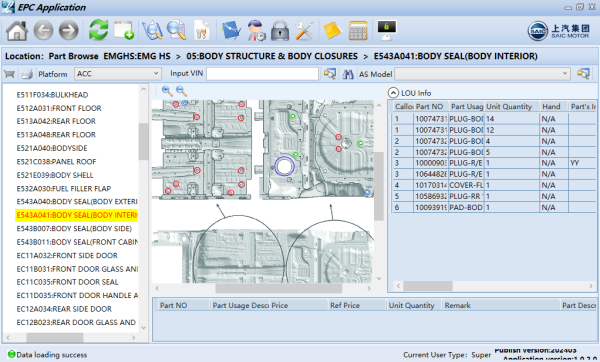Select EC11B031:FRONT DOOR GLASS entry
Viewport: 600px width, 362px height.
[77, 269]
